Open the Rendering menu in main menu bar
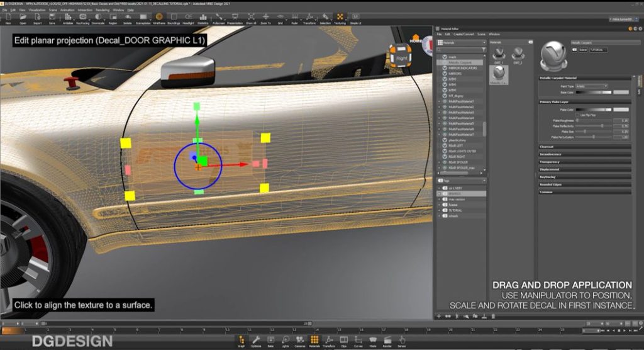 [x=103, y=10]
